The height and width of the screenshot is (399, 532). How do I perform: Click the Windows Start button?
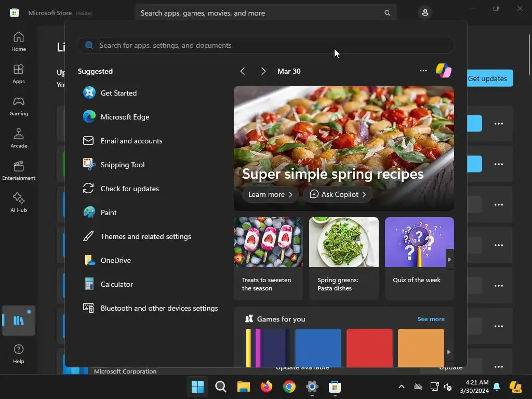pyautogui.click(x=198, y=387)
